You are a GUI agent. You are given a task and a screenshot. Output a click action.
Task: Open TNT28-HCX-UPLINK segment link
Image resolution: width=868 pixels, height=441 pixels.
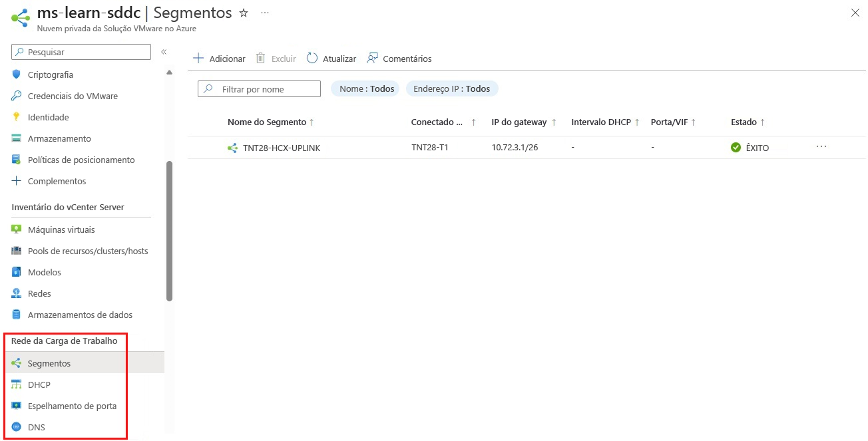coord(282,148)
